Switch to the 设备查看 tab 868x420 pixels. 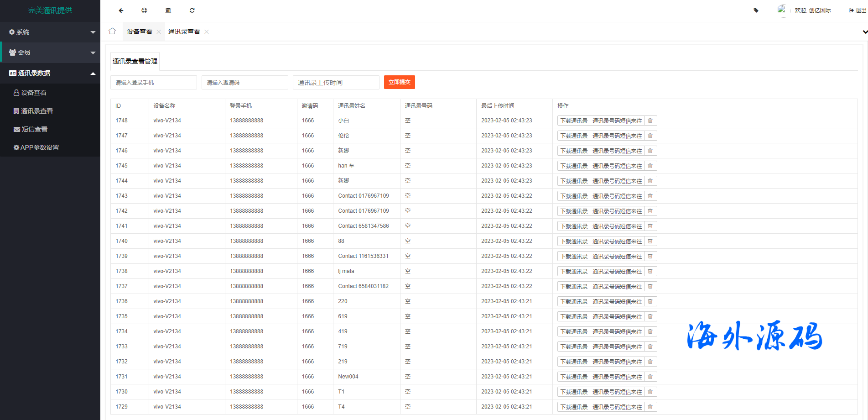(139, 32)
